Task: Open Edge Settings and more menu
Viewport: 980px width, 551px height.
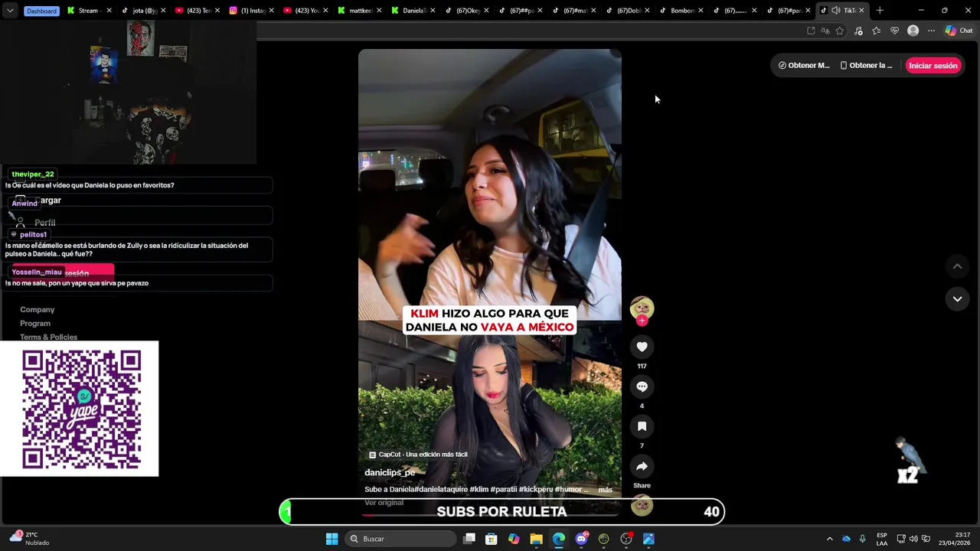Action: (931, 31)
